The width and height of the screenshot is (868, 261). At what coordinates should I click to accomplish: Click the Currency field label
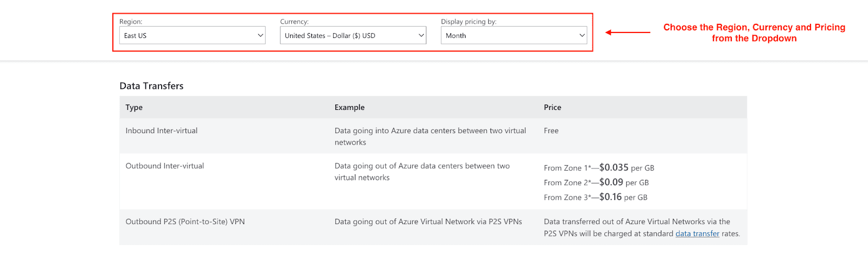point(294,22)
